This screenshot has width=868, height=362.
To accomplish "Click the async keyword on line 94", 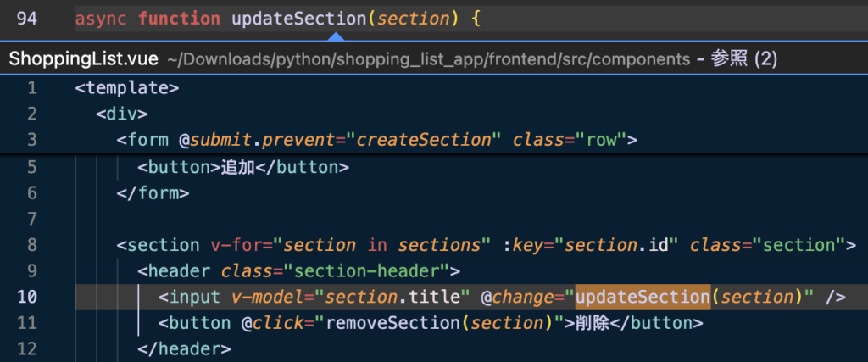I will coord(101,19).
